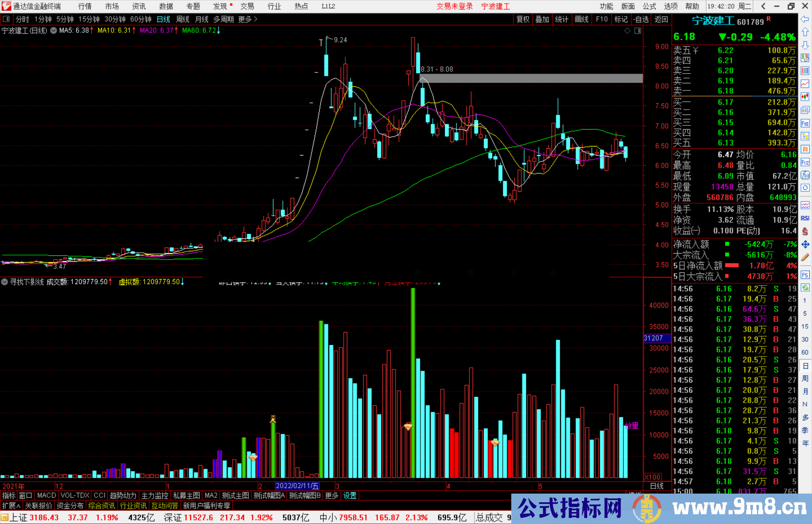Screen dimensions: 812x524
Task: Click the 画线 drawing button
Action: pyautogui.click(x=581, y=19)
